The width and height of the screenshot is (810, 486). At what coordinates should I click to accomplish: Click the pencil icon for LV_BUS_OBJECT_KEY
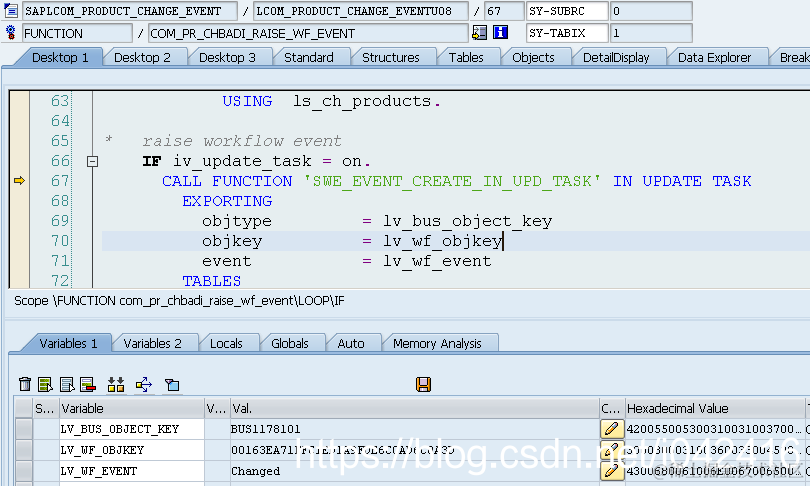(x=612, y=429)
